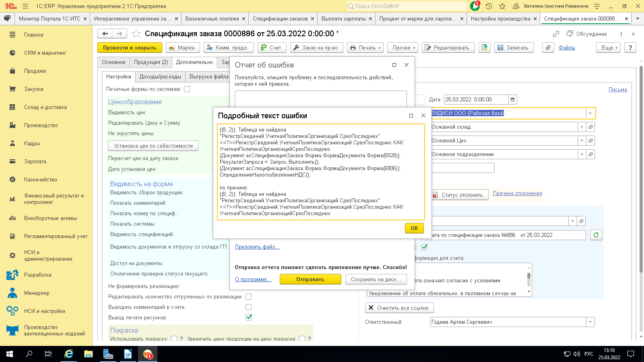Image resolution: width=644 pixels, height=362 pixels.
Task: Expand Ответственный Годиев Артем Сергеевич dropdown
Action: pyautogui.click(x=590, y=322)
